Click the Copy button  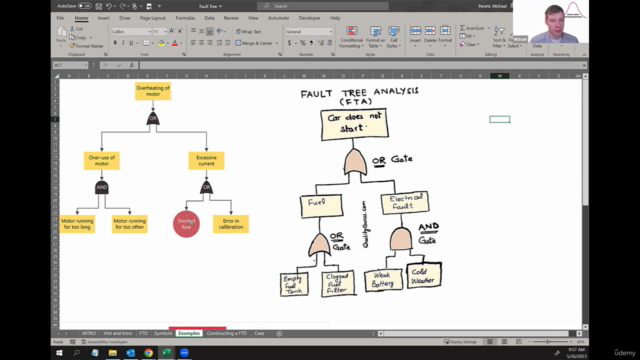point(78,38)
